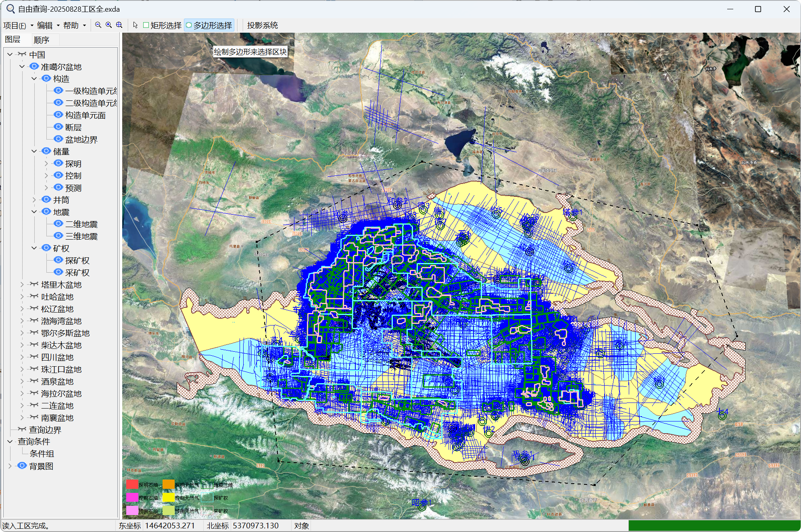The height and width of the screenshot is (532, 801).
Task: Activate the 矩形选择 rectangle selection tool
Action: coord(163,25)
